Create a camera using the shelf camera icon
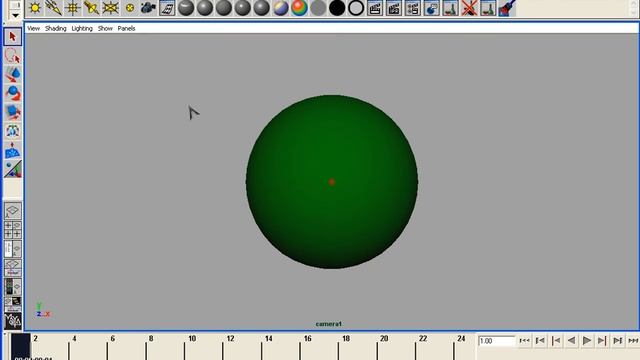The height and width of the screenshot is (360, 640). pos(148,8)
